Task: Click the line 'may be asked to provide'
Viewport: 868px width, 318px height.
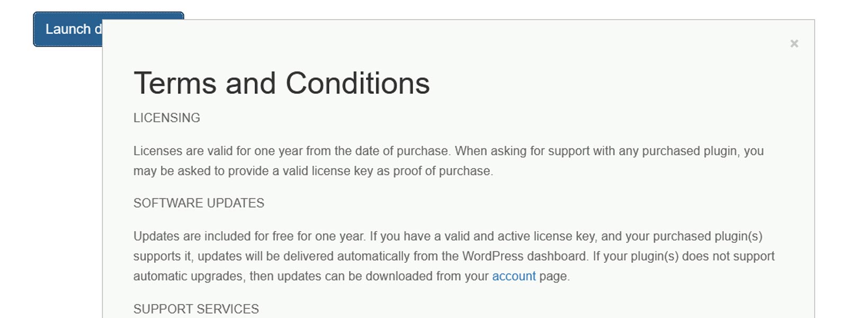Action: (x=312, y=171)
